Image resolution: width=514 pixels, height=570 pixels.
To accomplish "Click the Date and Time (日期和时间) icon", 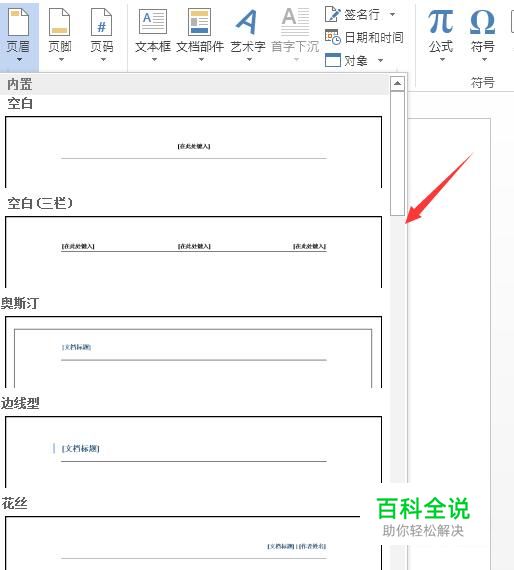I will click(x=333, y=37).
